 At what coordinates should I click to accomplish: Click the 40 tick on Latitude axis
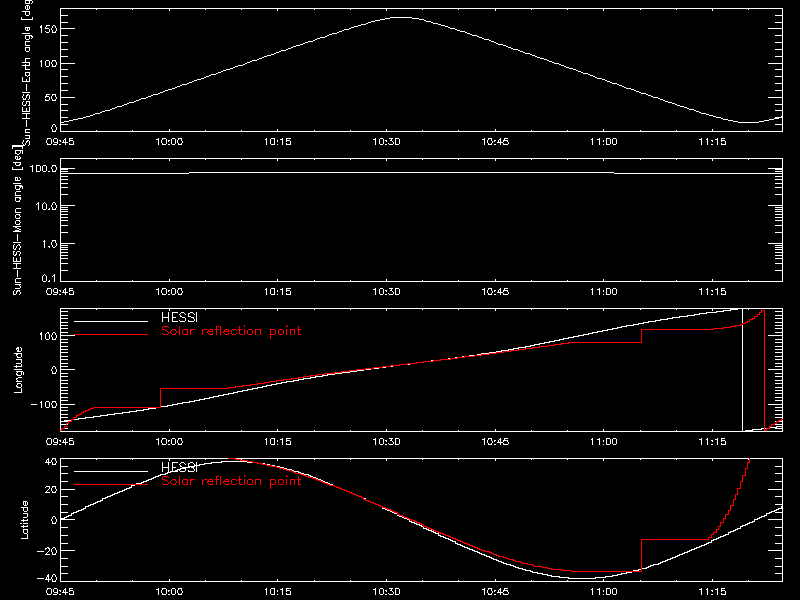[52, 462]
